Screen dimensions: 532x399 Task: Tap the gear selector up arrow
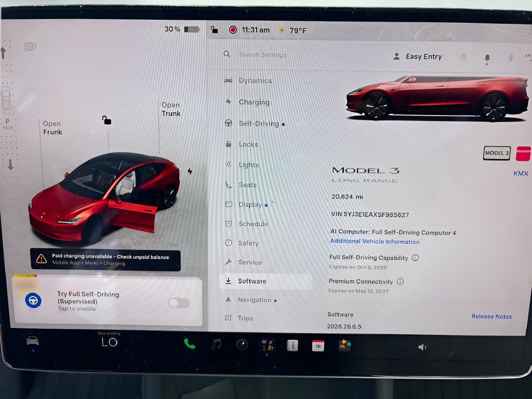coord(4,52)
